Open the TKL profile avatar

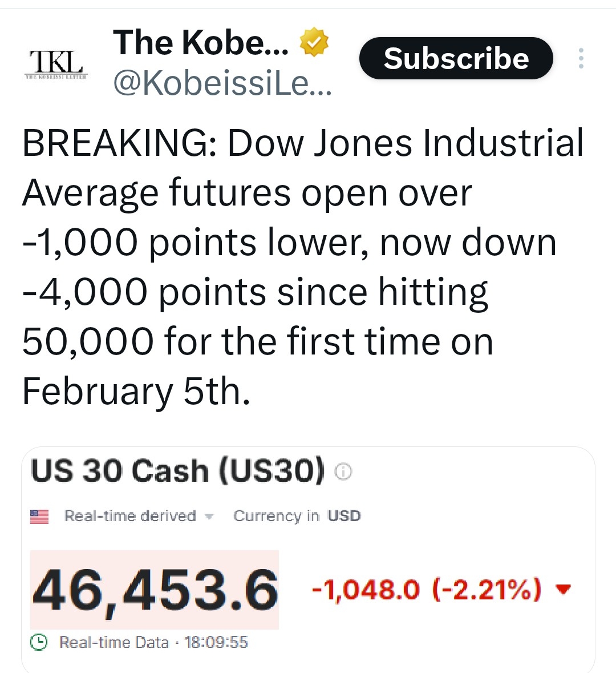[55, 62]
